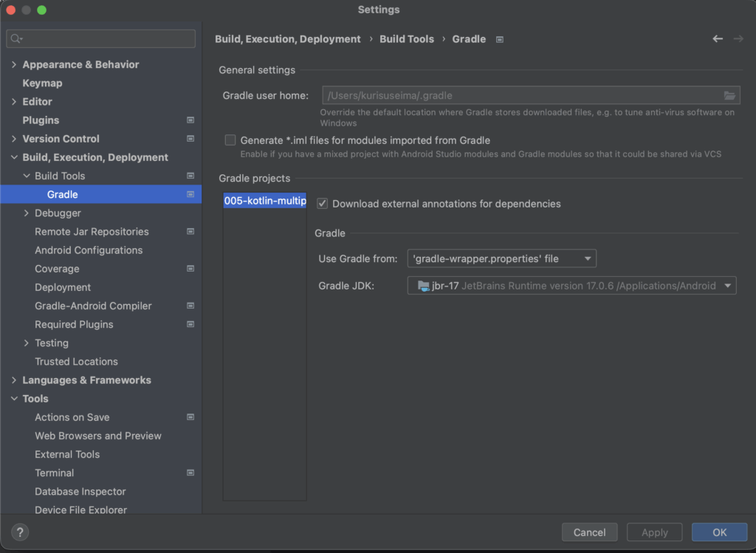
Task: Click the project-level icon next to Version Control
Action: click(190, 139)
